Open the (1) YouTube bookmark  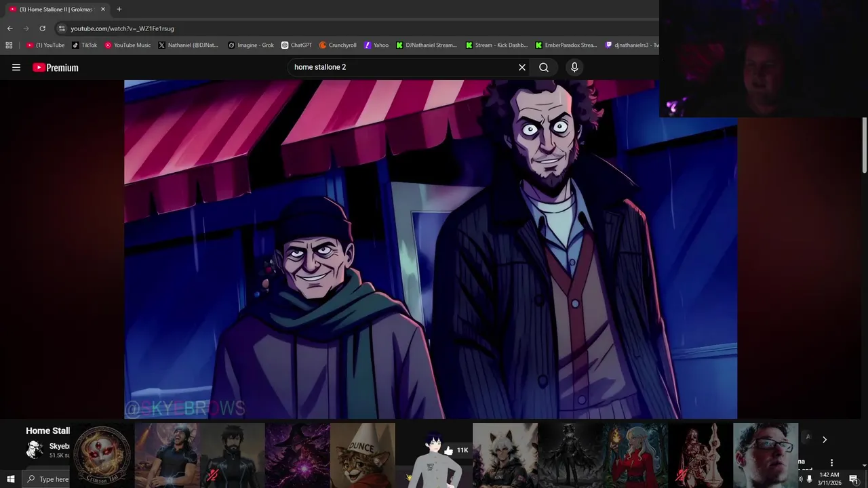click(45, 45)
